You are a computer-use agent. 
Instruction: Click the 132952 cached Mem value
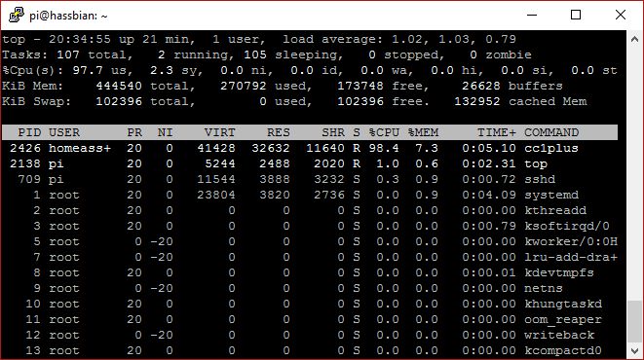[477, 101]
